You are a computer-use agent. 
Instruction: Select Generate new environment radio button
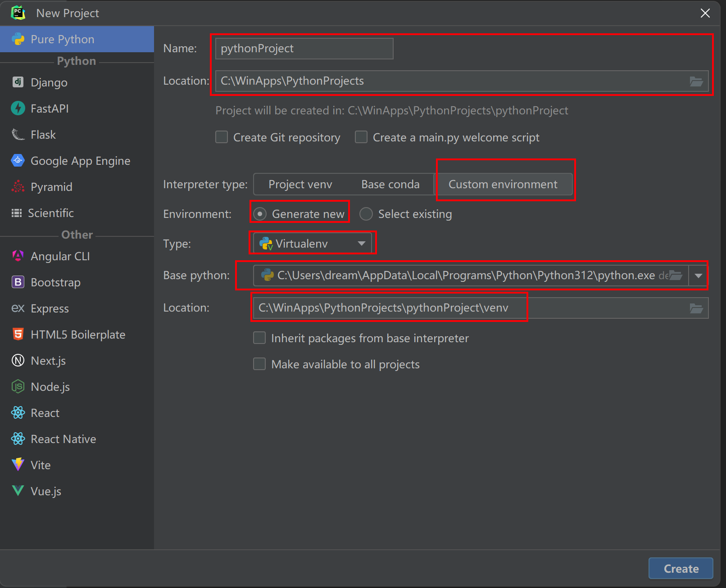click(260, 214)
